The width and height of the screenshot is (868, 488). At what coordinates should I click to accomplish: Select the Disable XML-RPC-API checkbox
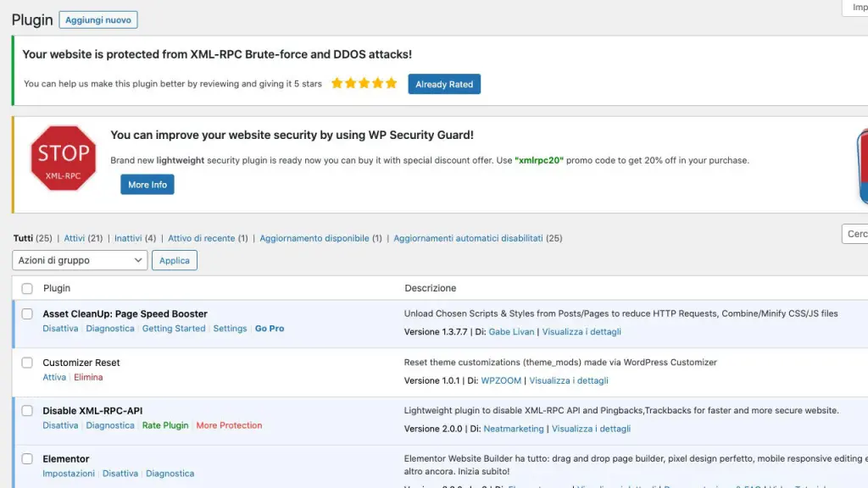click(x=27, y=411)
